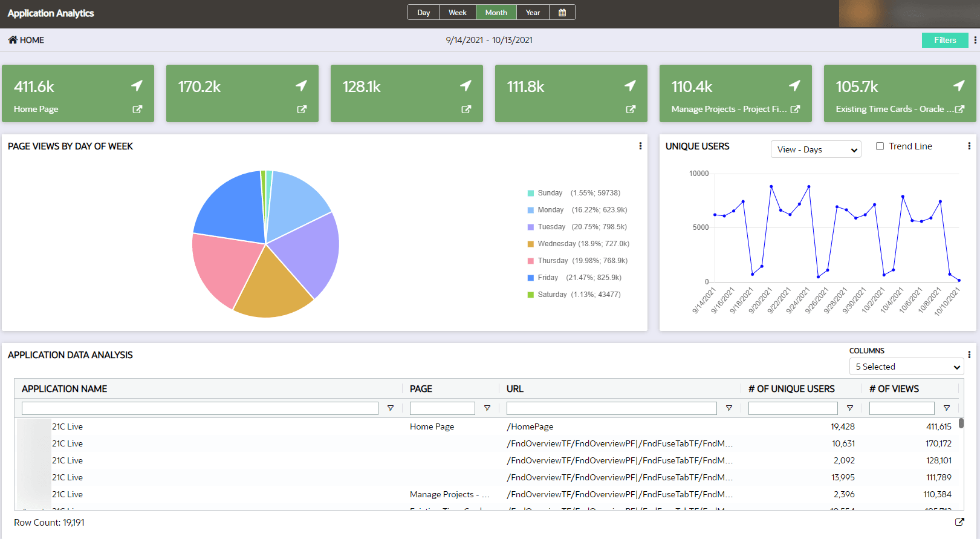Image resolution: width=980 pixels, height=539 pixels.
Task: Click the table vertical scrollbar thumb
Action: point(961,423)
